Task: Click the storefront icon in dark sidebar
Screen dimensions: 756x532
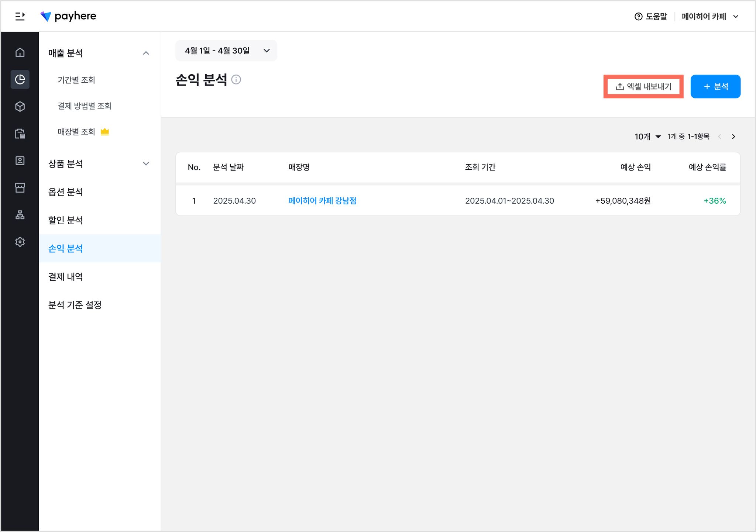Action: pos(20,187)
